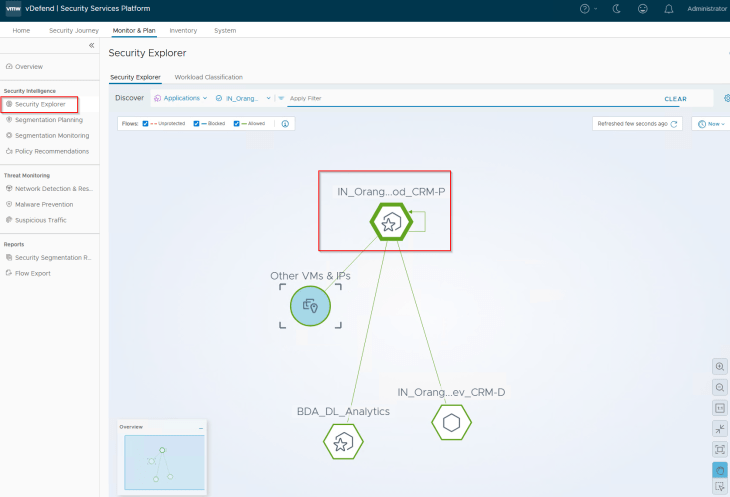
Task: Click CLEAR to reset the filter
Action: [x=675, y=99]
